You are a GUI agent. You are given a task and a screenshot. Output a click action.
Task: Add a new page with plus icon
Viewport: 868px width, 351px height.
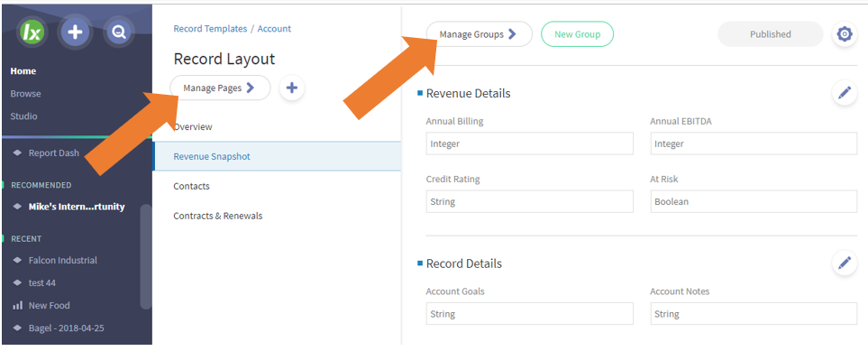(x=292, y=88)
